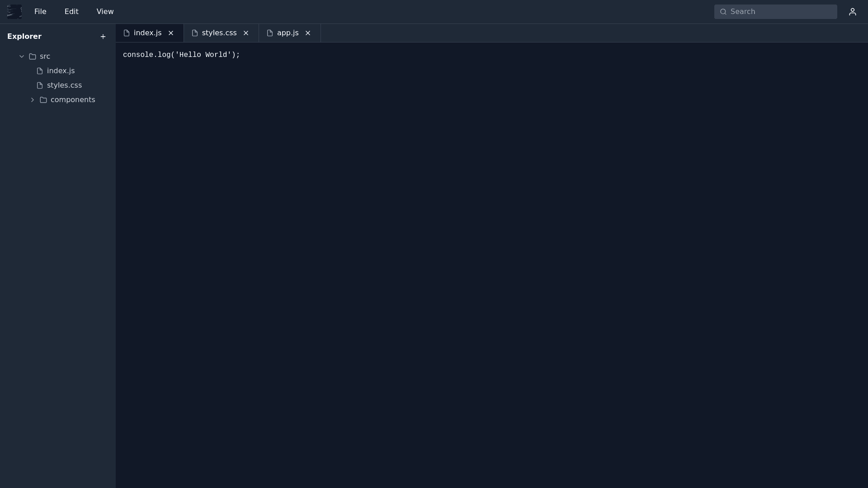
Task: Click file icon beside index.js in Explorer
Action: (40, 71)
